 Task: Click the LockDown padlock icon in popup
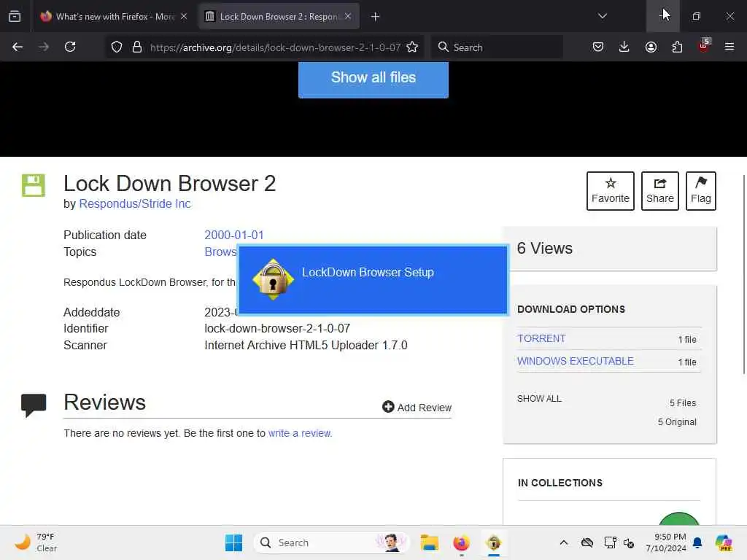[x=273, y=280]
